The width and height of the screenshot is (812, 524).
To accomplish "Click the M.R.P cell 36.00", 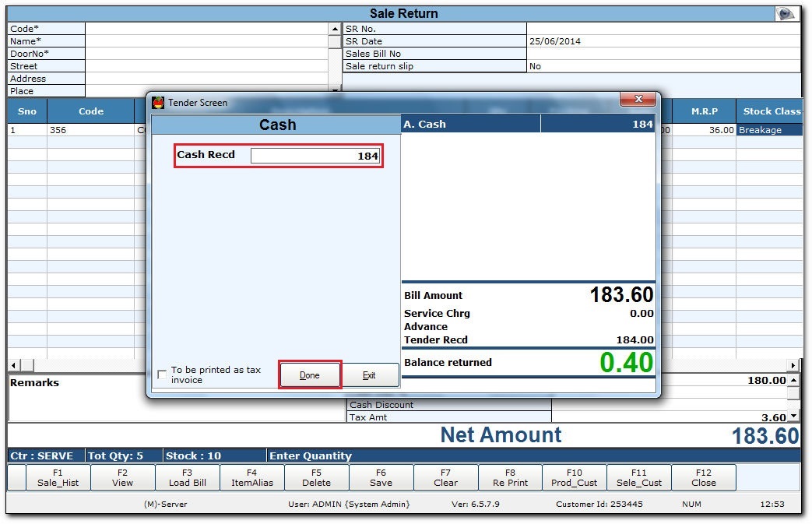I will point(705,130).
